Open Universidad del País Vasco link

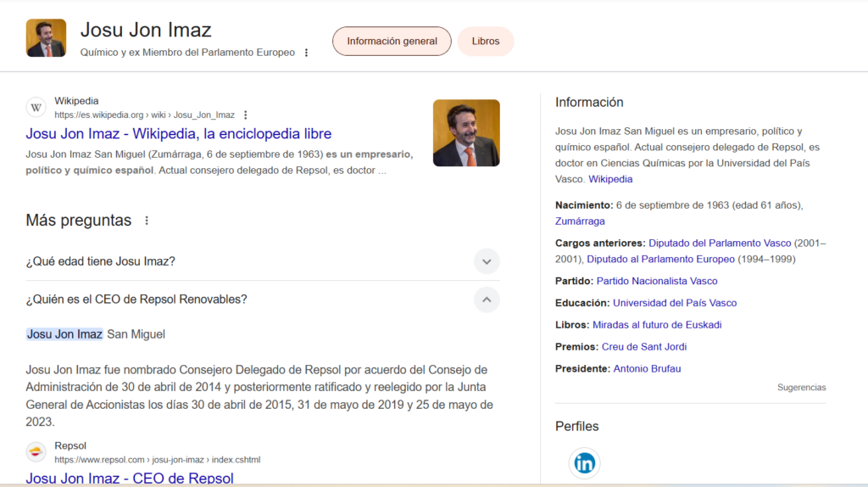674,303
